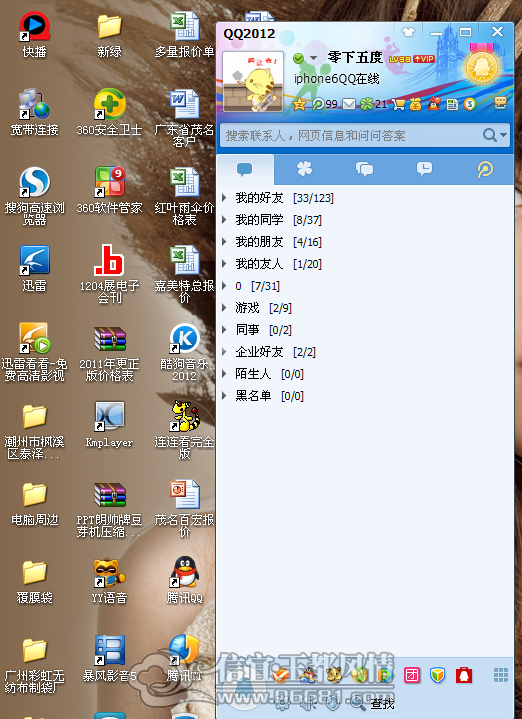Open the security shield icon in bottom bar
The image size is (522, 719).
333,703
